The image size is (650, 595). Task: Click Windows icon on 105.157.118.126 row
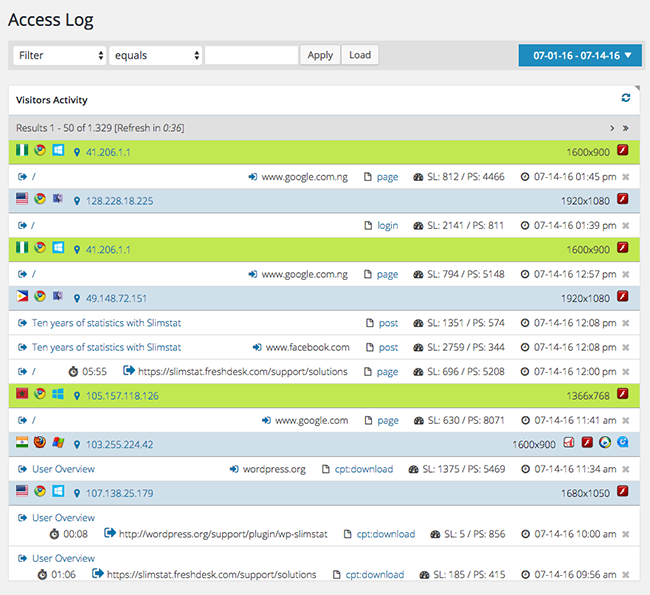click(58, 394)
